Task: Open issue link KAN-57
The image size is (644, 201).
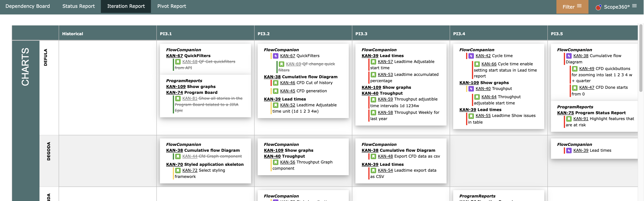Action: click(385, 62)
